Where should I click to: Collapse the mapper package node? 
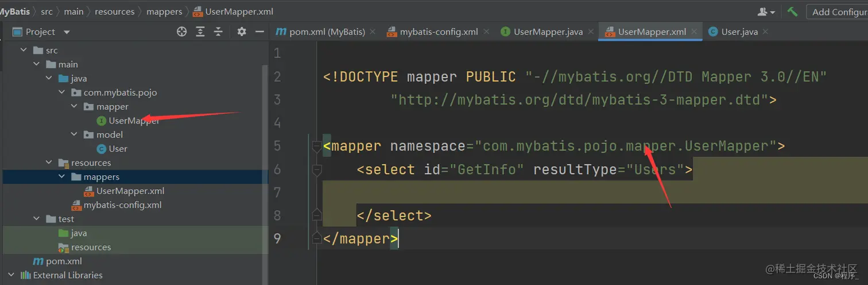74,106
